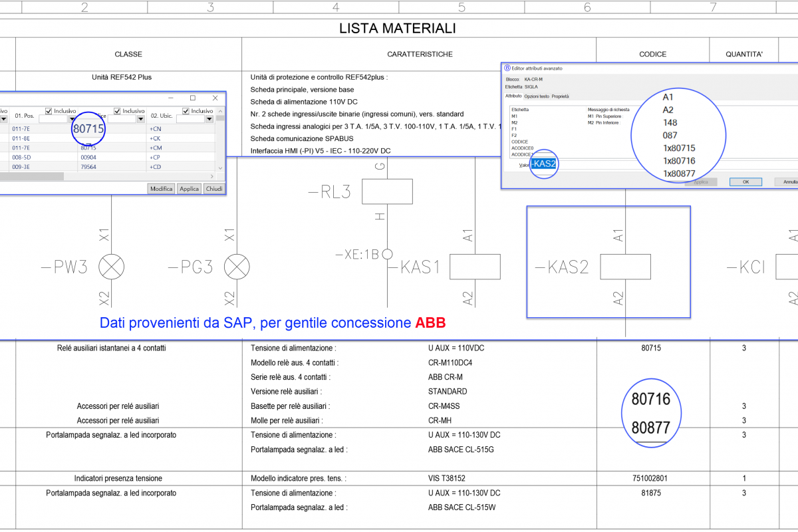Click Relé ausiliari istantanei a 4 contatti

(x=112, y=348)
